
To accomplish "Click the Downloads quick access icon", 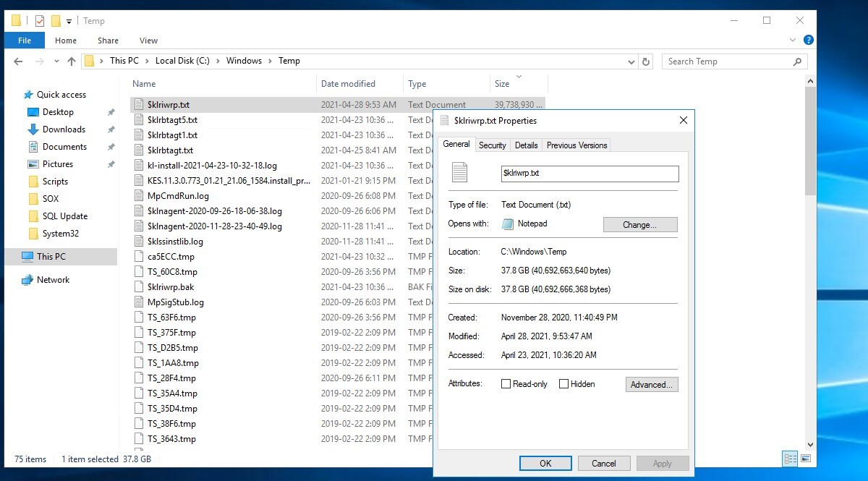I will [33, 129].
